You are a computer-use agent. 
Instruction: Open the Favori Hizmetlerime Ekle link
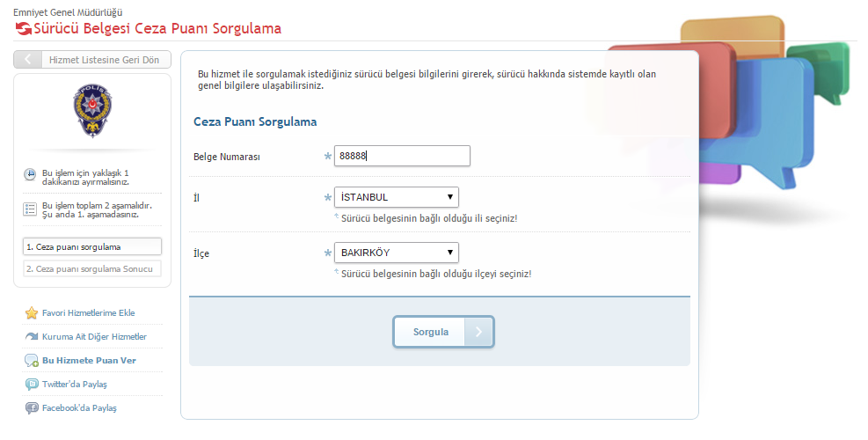89,313
